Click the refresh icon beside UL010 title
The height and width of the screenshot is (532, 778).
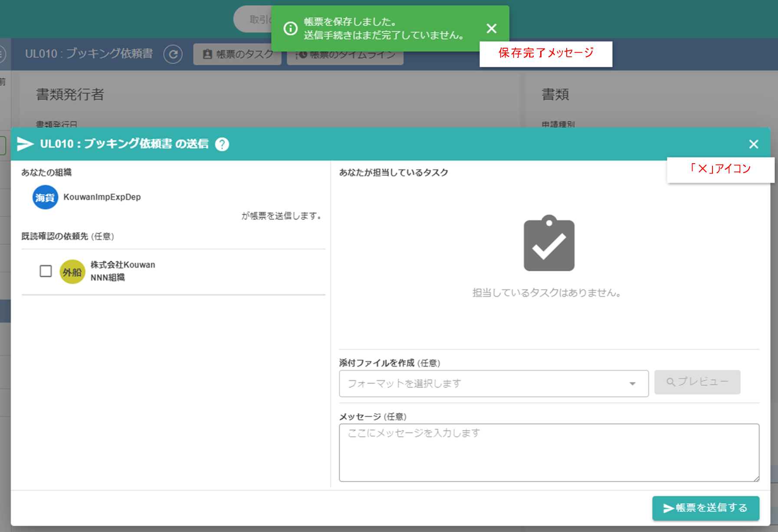click(x=173, y=54)
